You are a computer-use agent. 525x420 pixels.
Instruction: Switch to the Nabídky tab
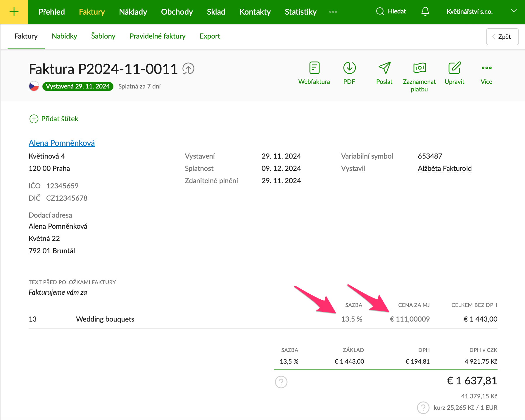[x=64, y=36]
